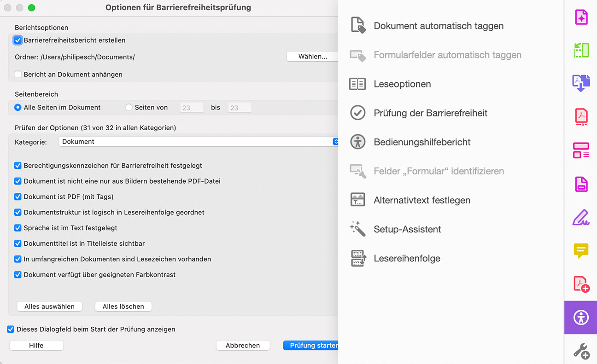Click Alles auswählen to select all checks

pyautogui.click(x=49, y=306)
